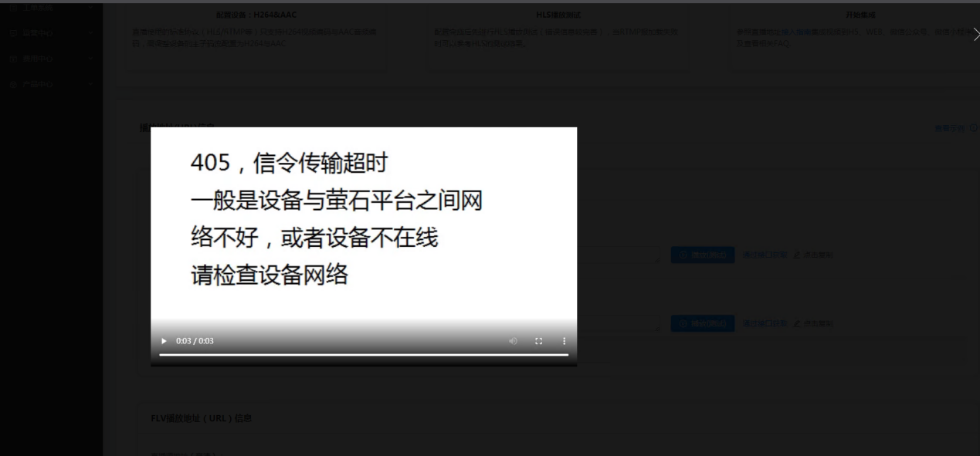Open the upper 通过接口获取 link

pos(765,255)
